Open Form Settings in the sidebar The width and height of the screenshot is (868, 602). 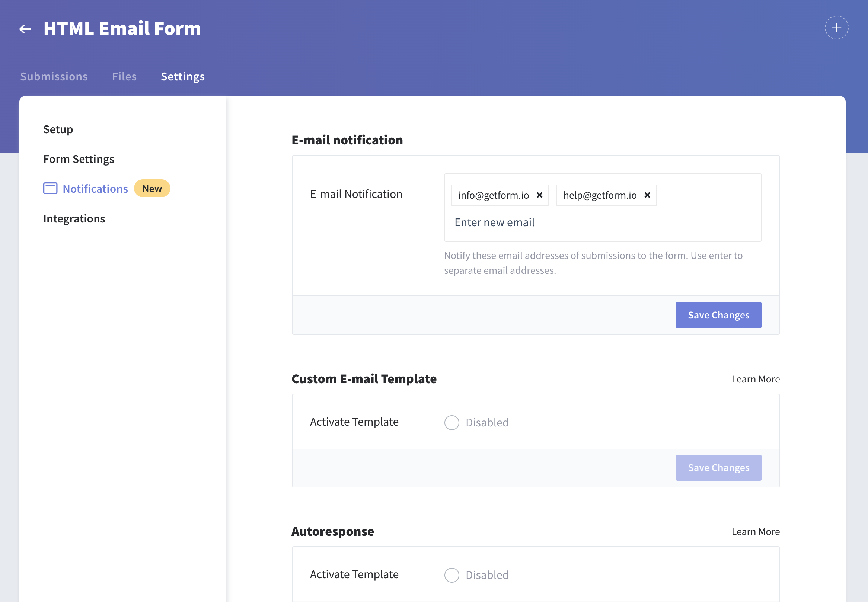(x=79, y=159)
